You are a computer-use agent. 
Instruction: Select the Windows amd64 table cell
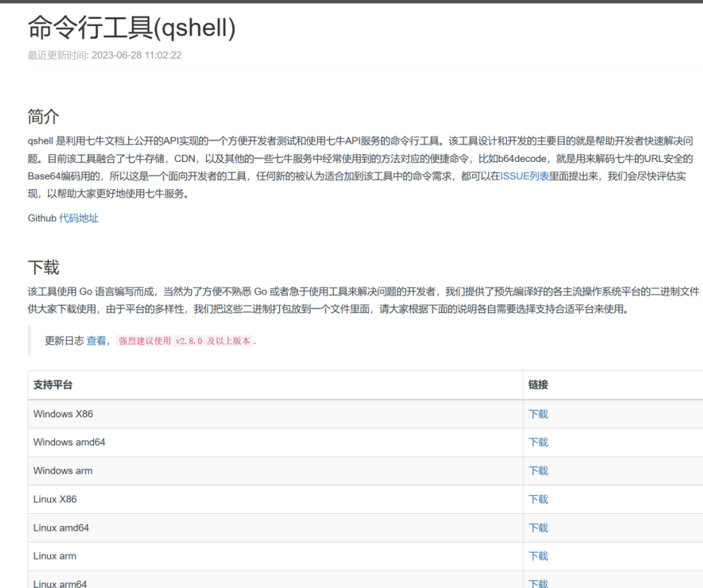(276, 442)
